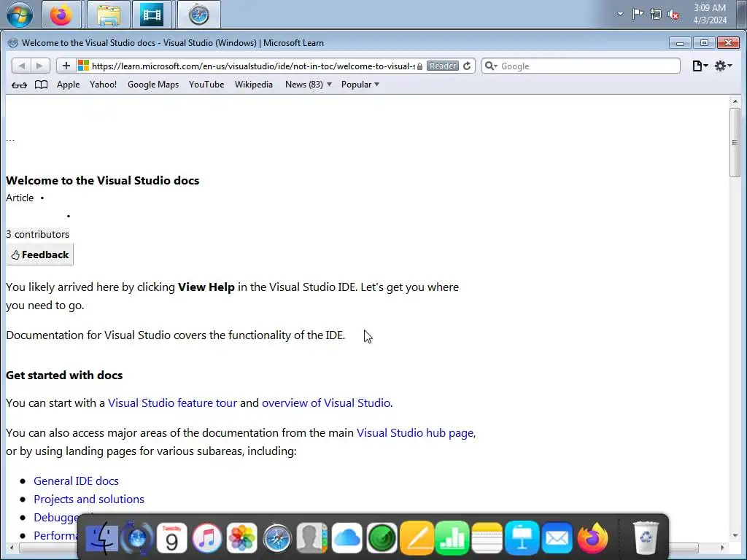Image resolution: width=747 pixels, height=560 pixels.
Task: Open the clock showing 3:09 AM
Action: [x=710, y=14]
